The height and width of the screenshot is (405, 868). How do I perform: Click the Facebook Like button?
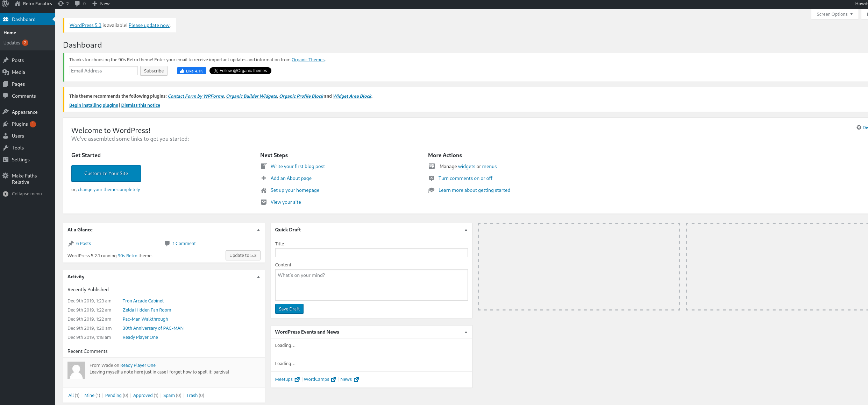[x=191, y=71]
